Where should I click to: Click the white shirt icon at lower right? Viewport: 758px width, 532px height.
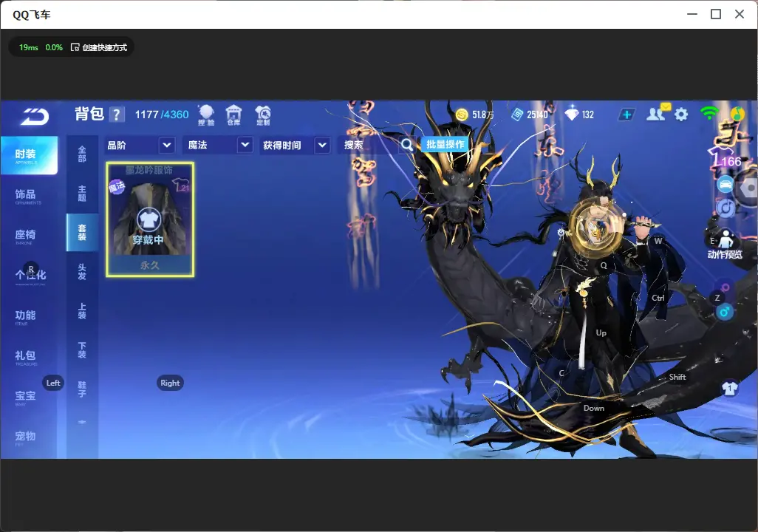pos(729,388)
